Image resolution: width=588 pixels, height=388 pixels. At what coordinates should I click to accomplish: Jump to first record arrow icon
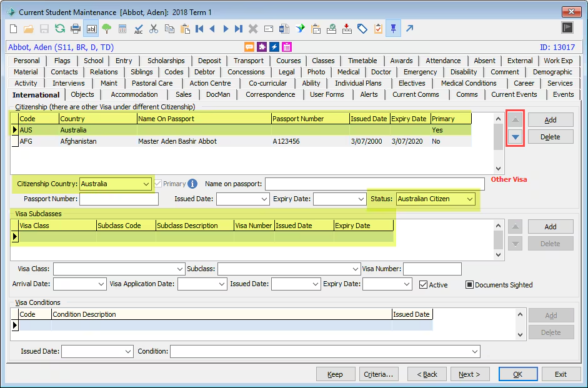(x=199, y=29)
